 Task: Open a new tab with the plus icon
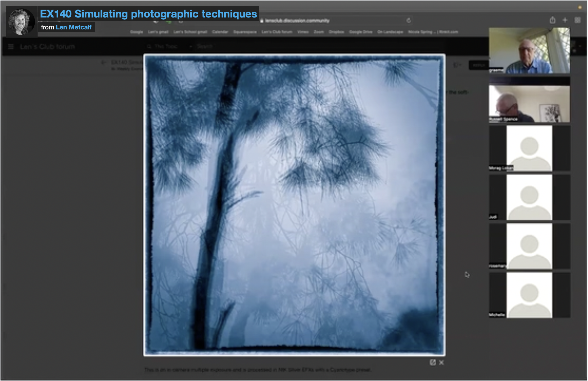[565, 20]
